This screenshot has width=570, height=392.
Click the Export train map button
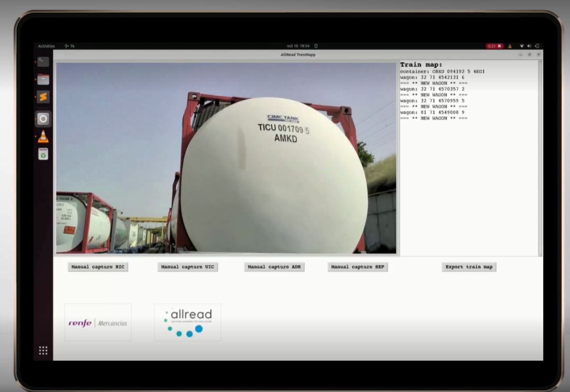coord(469,267)
